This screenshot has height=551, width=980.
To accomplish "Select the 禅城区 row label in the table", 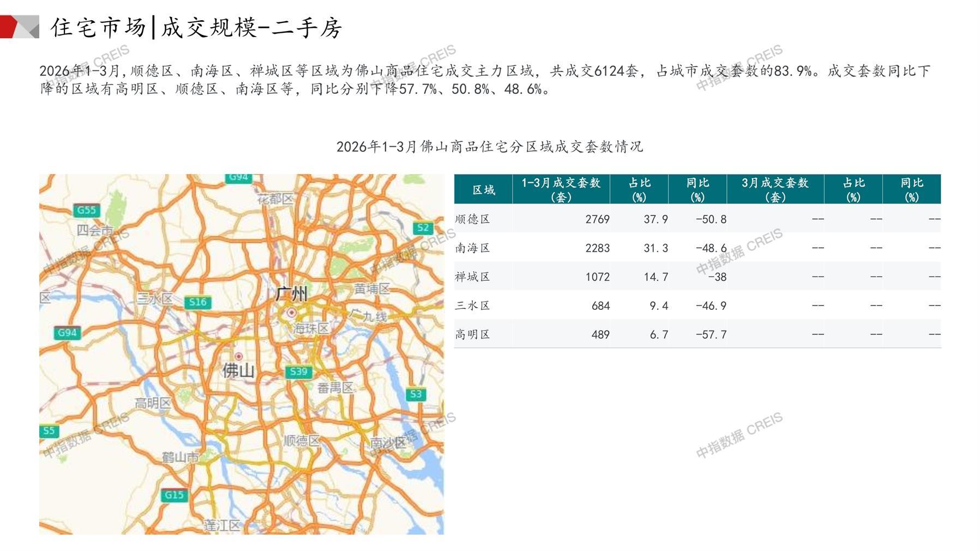I will click(473, 277).
